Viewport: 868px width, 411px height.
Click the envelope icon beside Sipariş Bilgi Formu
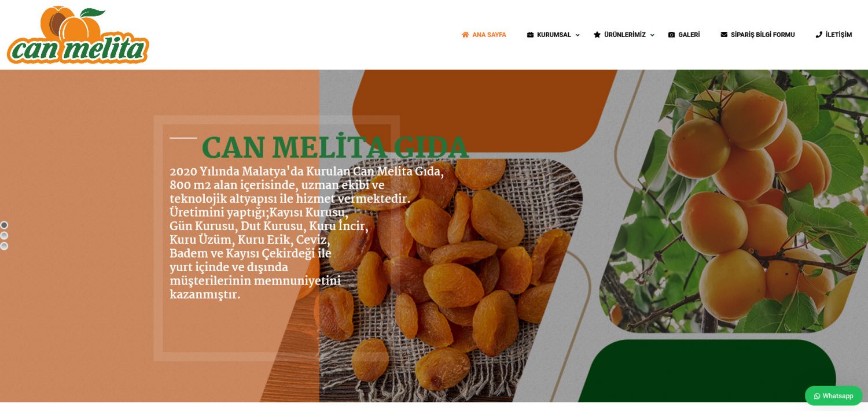724,35
